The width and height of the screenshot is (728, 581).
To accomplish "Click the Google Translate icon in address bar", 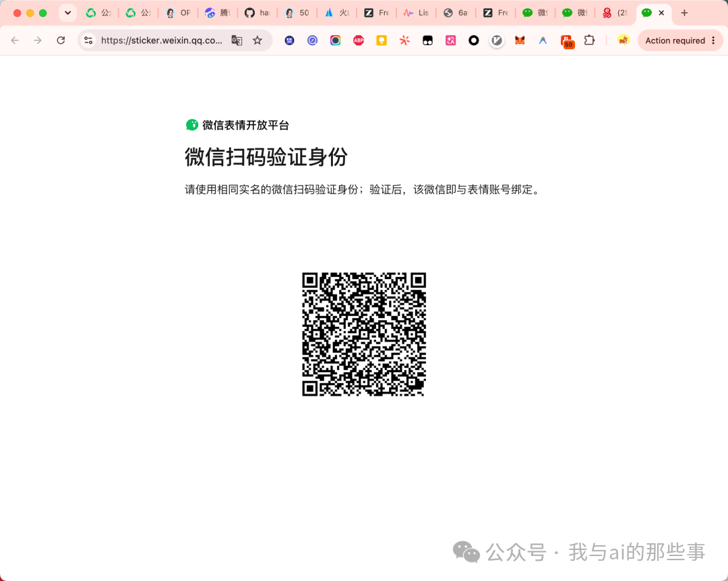I will pyautogui.click(x=237, y=40).
